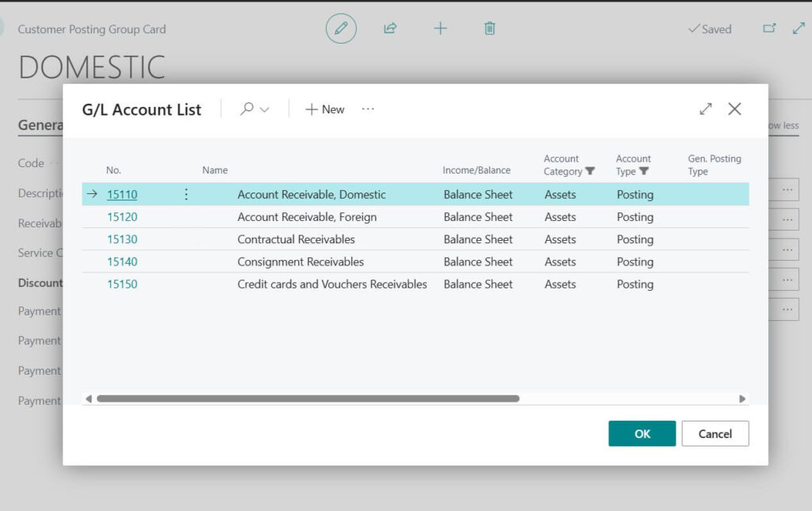Click Balance Sheet cell in row 15120
The image size is (812, 511).
478,217
